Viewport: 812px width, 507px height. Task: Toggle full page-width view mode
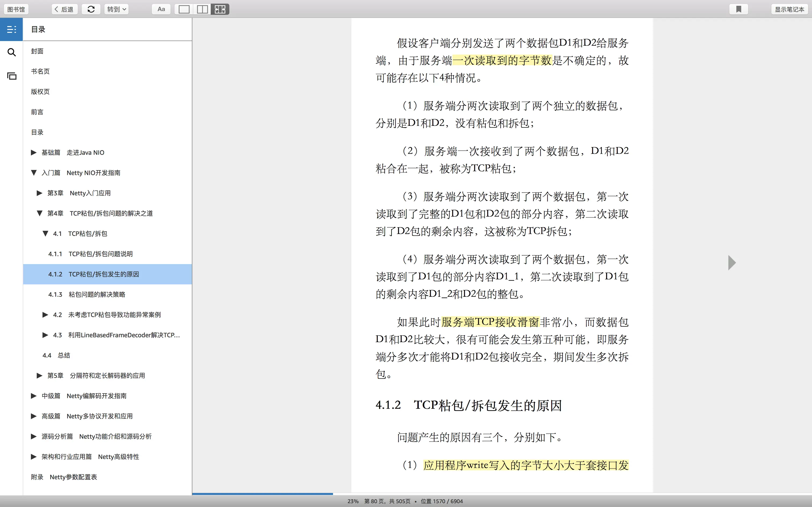(x=220, y=9)
